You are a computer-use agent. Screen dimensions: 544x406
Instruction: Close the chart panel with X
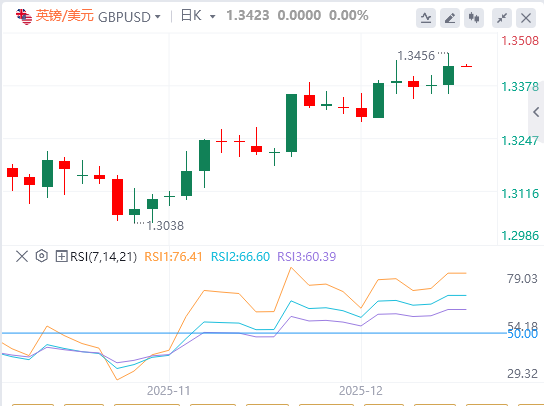pyautogui.click(x=526, y=18)
